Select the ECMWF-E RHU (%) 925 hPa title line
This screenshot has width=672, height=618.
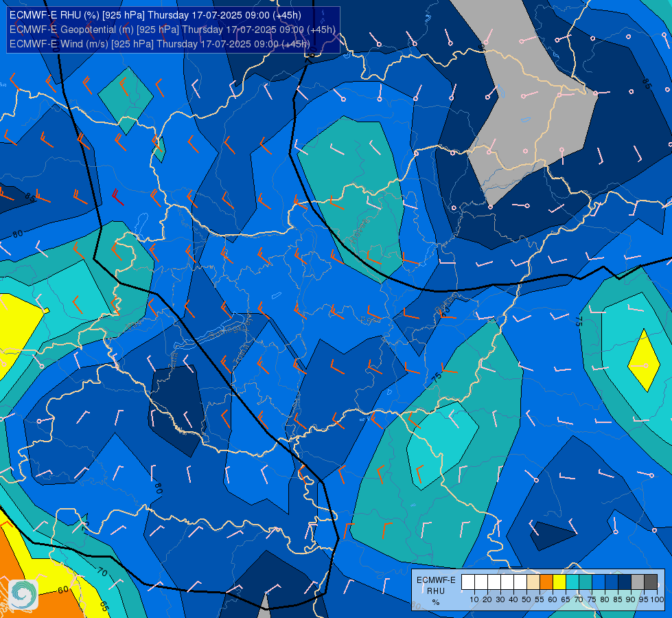tap(155, 15)
